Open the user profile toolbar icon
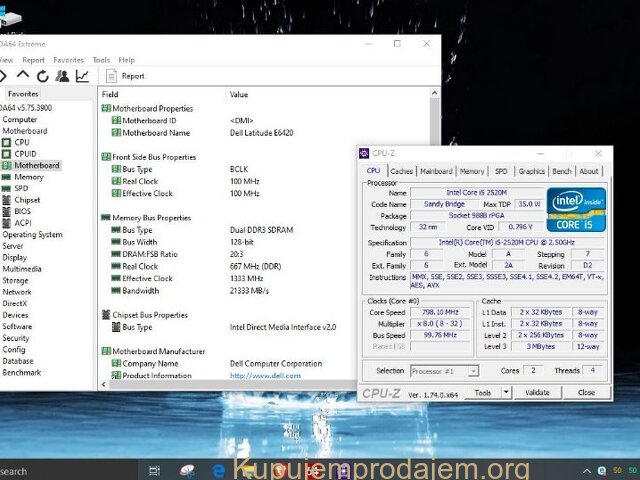Viewport: 640px width, 480px height. pyautogui.click(x=62, y=75)
